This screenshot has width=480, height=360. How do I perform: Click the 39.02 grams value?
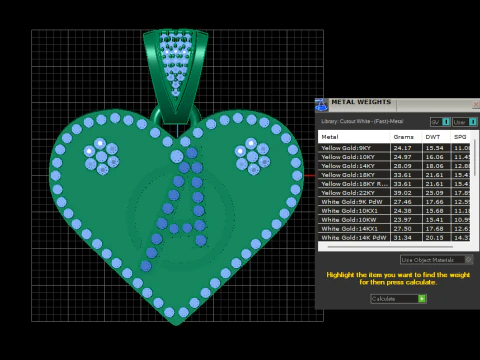point(402,193)
